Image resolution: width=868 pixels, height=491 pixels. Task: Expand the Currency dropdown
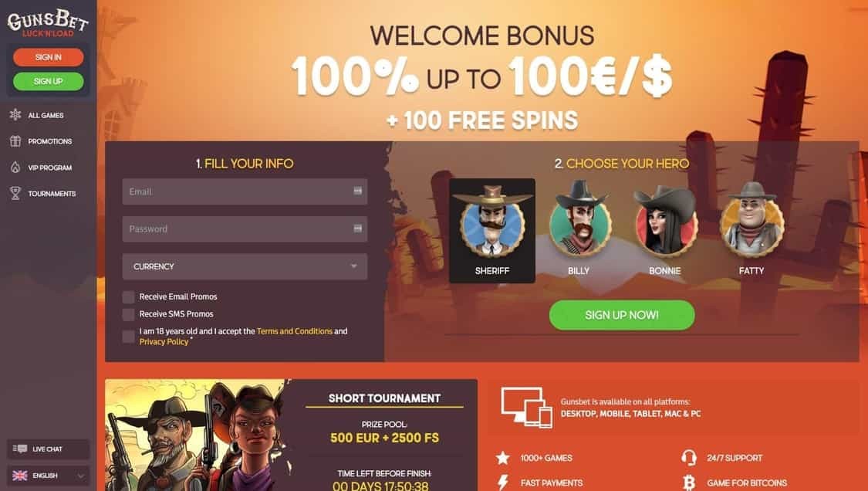pos(245,266)
